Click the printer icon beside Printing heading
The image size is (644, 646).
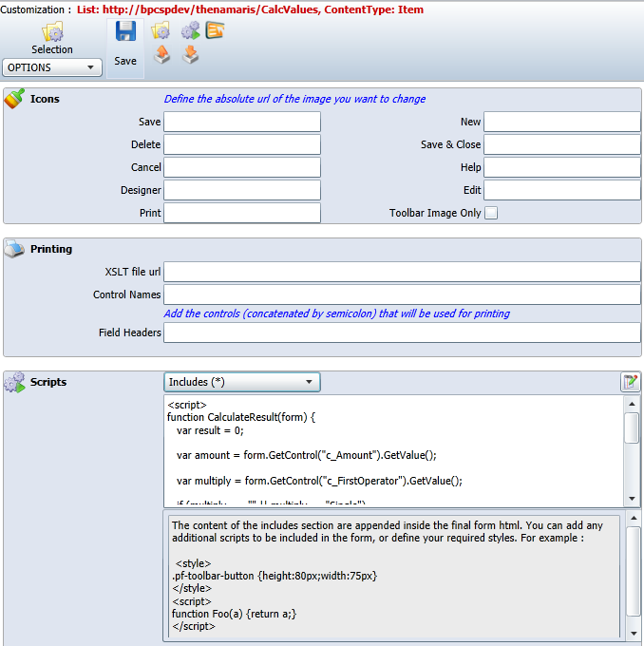14,249
